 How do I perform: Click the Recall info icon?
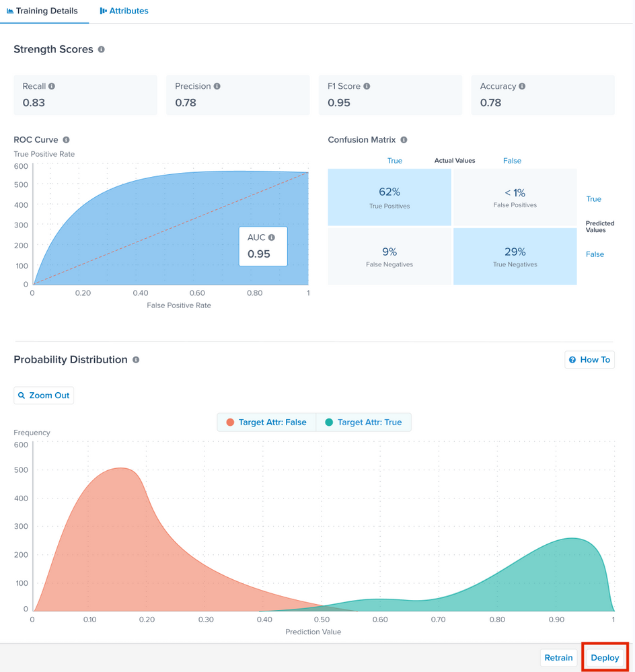pyautogui.click(x=52, y=86)
